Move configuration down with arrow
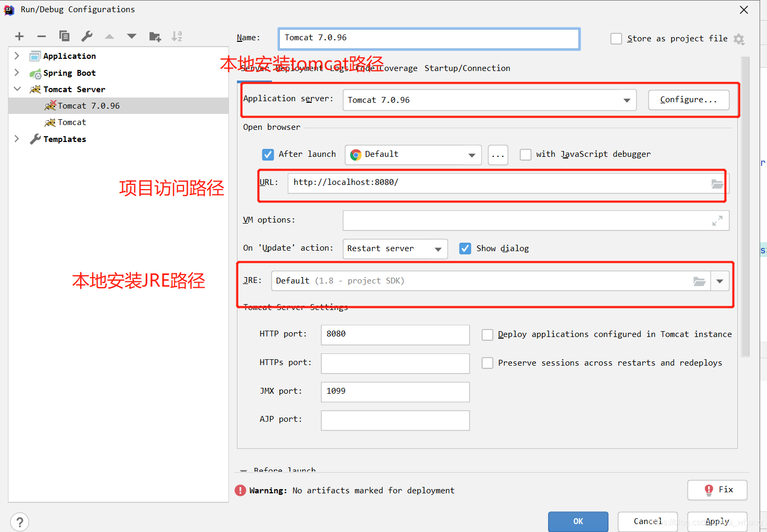 131,36
